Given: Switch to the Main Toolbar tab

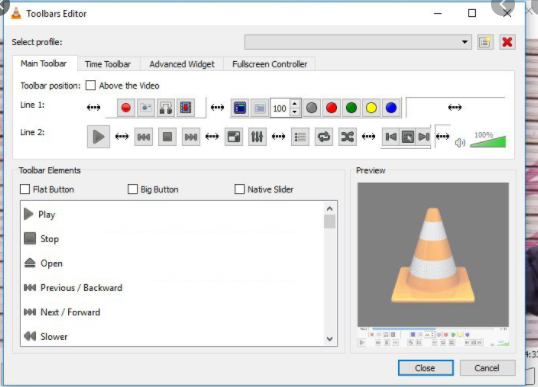Looking at the screenshot, I should click(x=44, y=63).
